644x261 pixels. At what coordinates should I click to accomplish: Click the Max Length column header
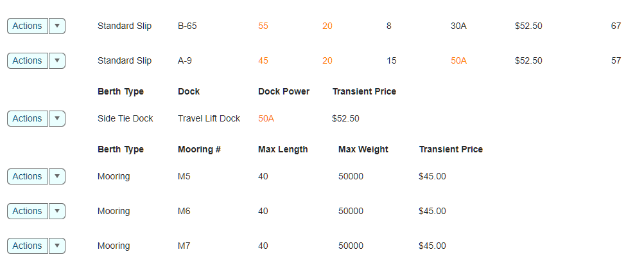283,149
